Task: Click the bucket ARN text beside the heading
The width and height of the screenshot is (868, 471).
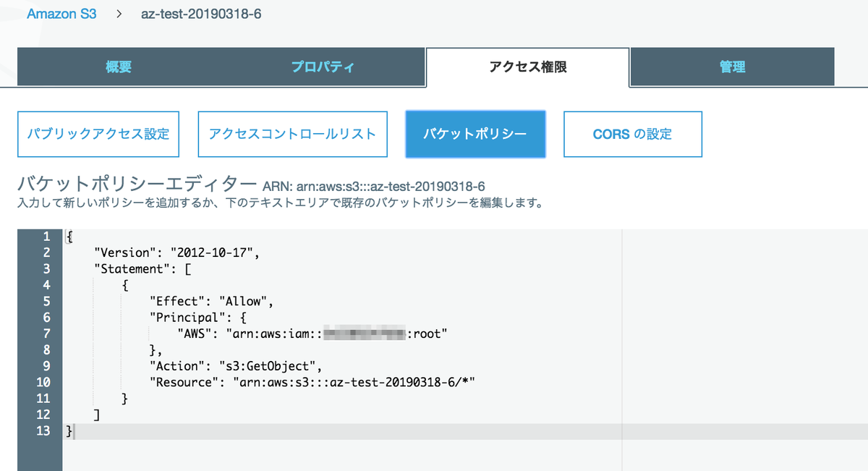Action: (x=374, y=185)
